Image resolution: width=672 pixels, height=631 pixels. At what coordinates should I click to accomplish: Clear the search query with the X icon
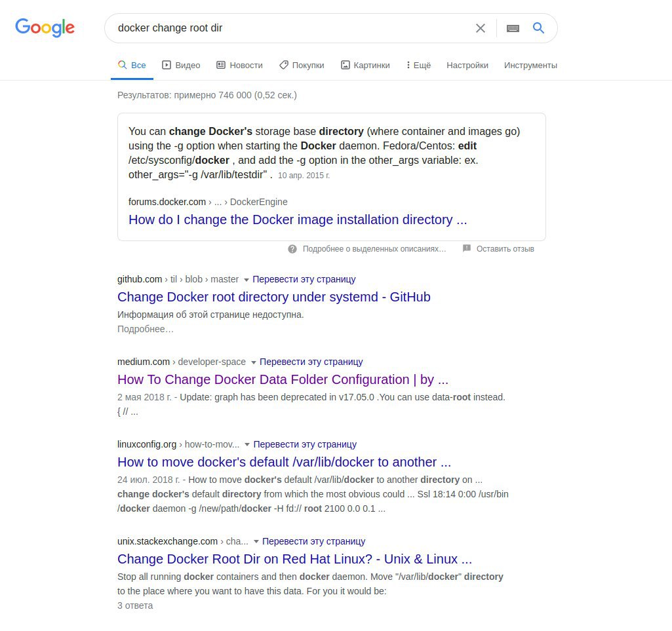point(481,28)
